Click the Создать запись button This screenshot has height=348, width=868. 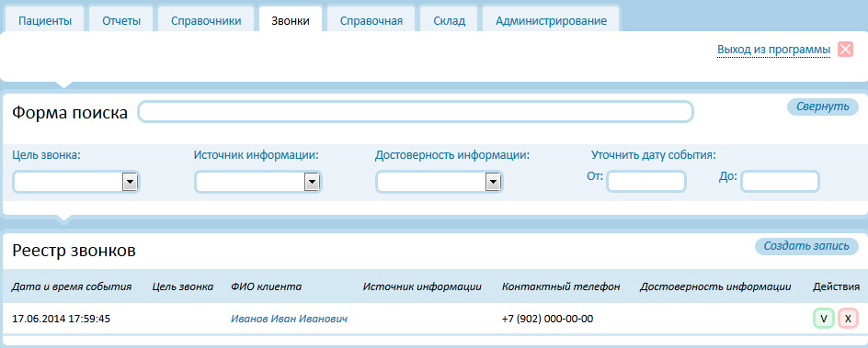[806, 246]
